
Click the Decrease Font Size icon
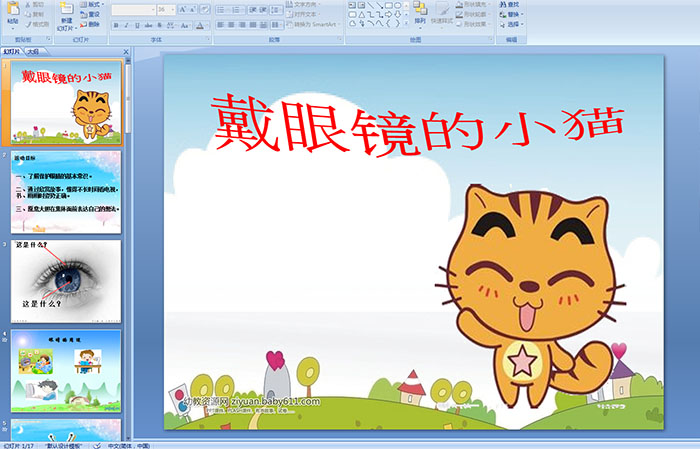193,9
